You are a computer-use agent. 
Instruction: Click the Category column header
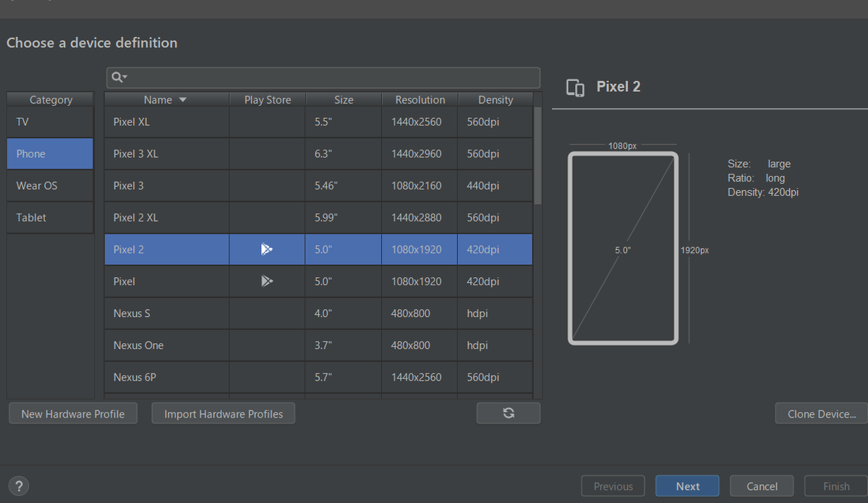pyautogui.click(x=51, y=100)
